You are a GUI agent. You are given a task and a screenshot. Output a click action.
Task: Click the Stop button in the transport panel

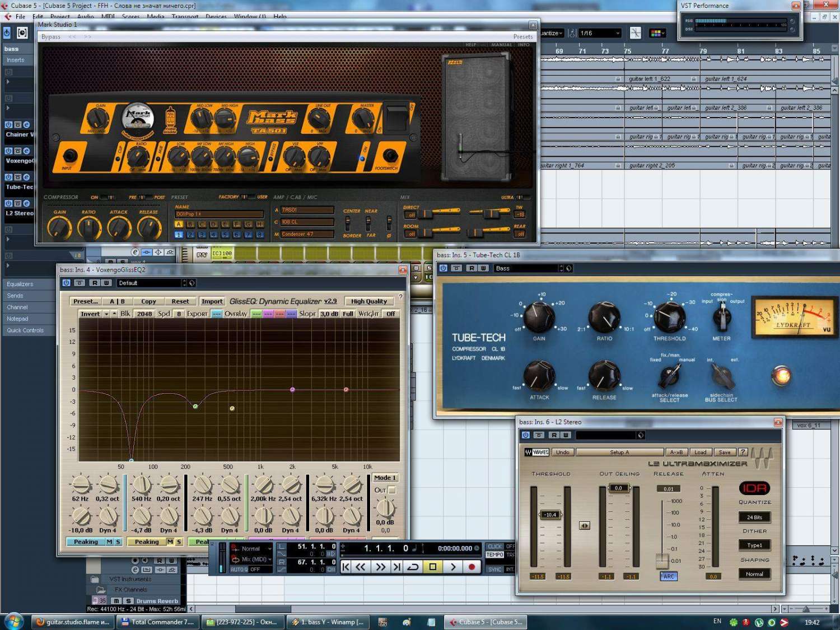[432, 567]
